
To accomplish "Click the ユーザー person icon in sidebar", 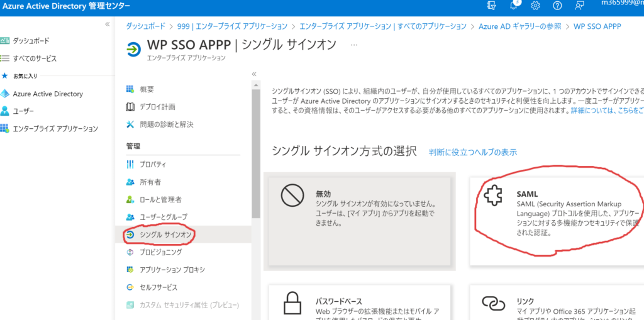I will click(x=4, y=111).
